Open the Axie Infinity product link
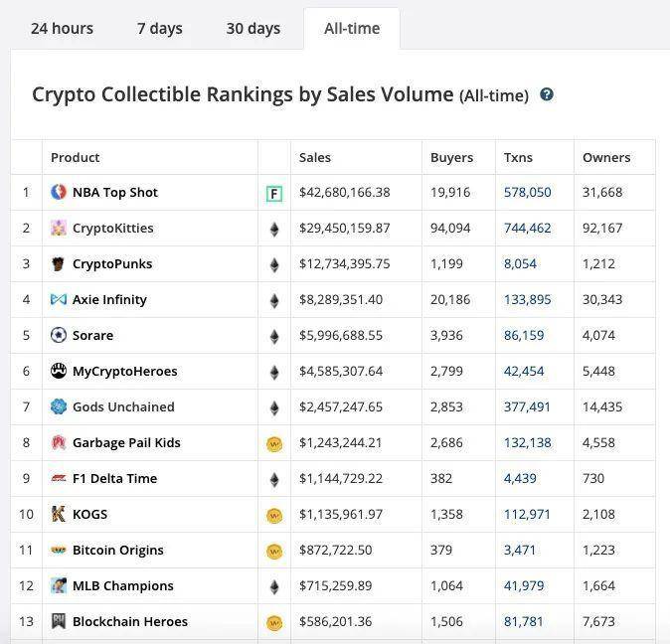Viewport: 670px width, 644px height. pos(109,300)
